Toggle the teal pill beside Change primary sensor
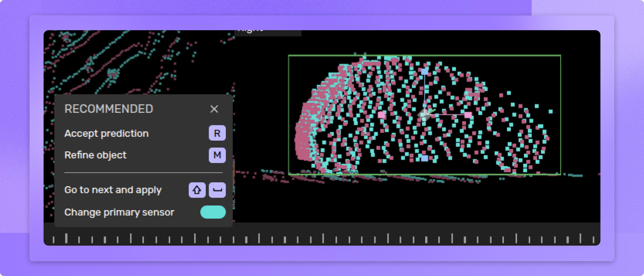Viewport: 644px width, 276px height. 213,212
